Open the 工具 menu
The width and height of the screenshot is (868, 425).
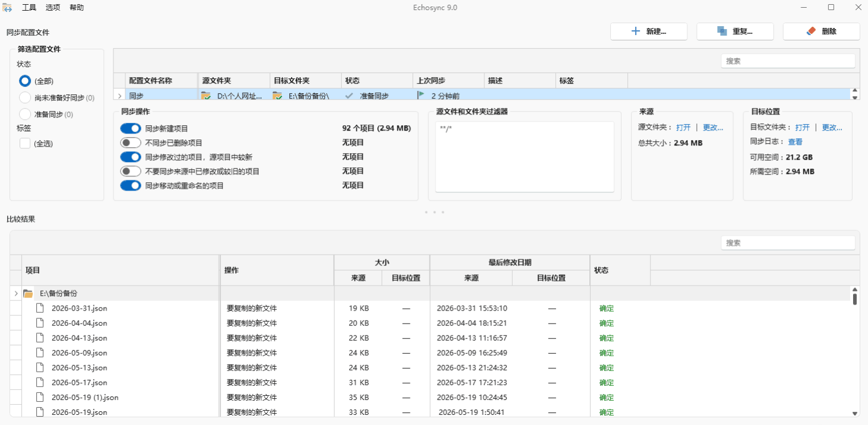(29, 8)
